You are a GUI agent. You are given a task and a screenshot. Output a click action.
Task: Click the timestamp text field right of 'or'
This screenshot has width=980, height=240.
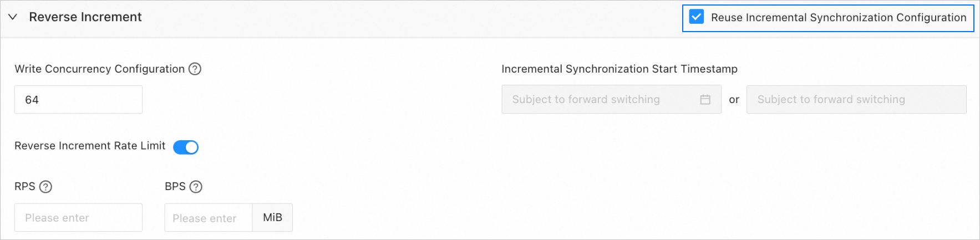pos(856,99)
